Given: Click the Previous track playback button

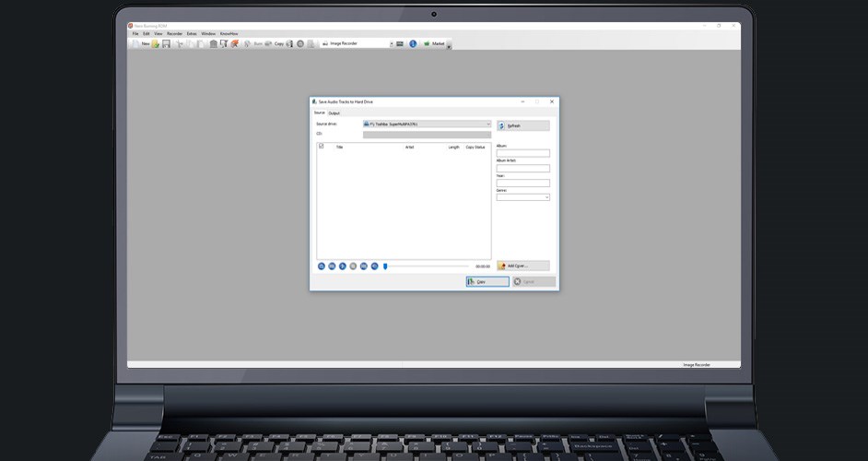Looking at the screenshot, I should [x=332, y=266].
